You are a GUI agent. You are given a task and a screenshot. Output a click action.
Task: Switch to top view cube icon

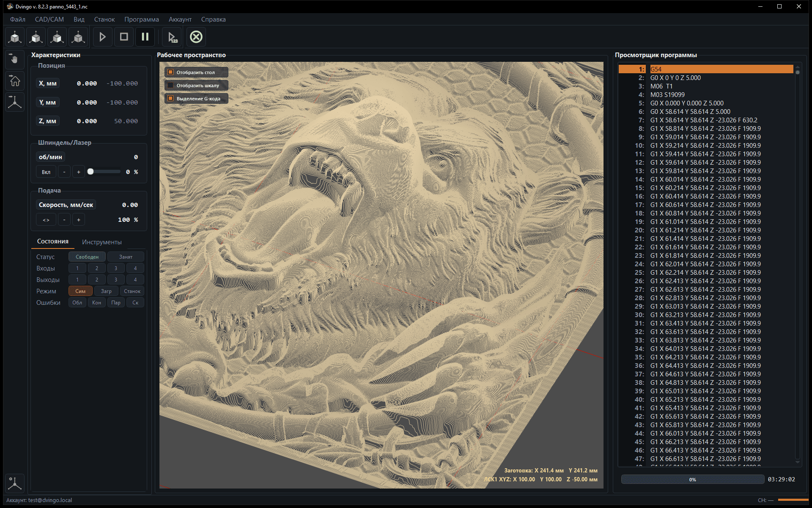coord(15,37)
